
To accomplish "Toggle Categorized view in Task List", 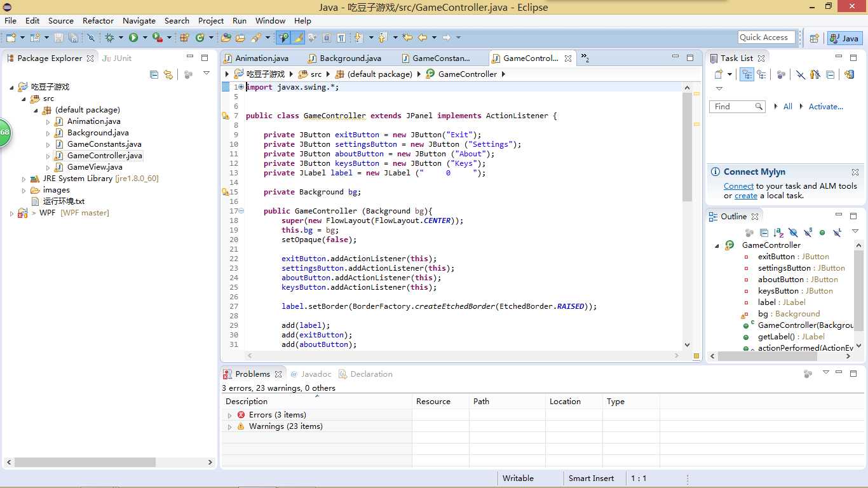I will click(747, 74).
